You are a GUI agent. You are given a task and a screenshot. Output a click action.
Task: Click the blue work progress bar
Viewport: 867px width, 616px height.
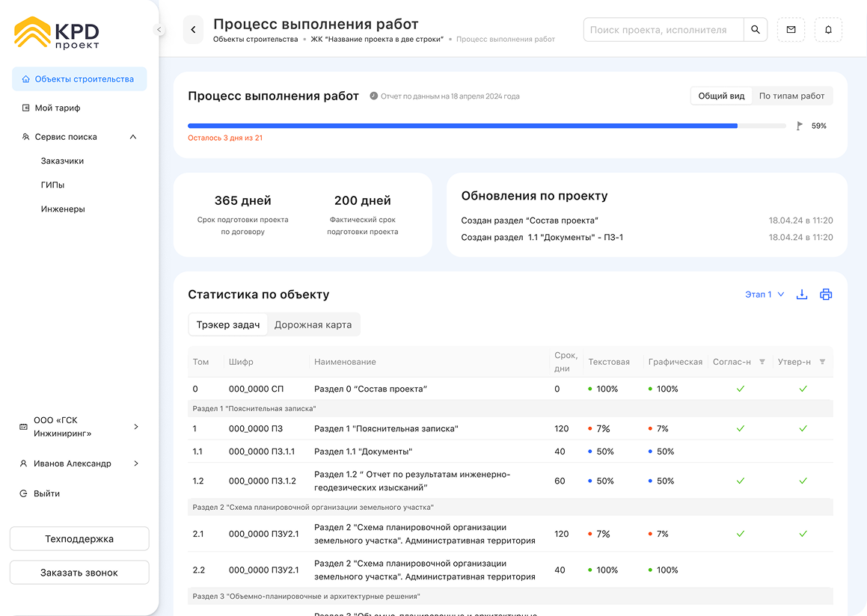[462, 126]
